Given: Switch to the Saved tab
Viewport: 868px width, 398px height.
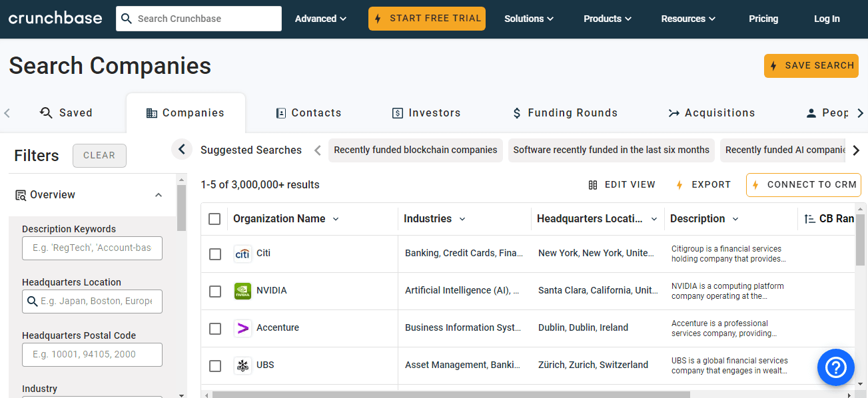Looking at the screenshot, I should (x=66, y=113).
